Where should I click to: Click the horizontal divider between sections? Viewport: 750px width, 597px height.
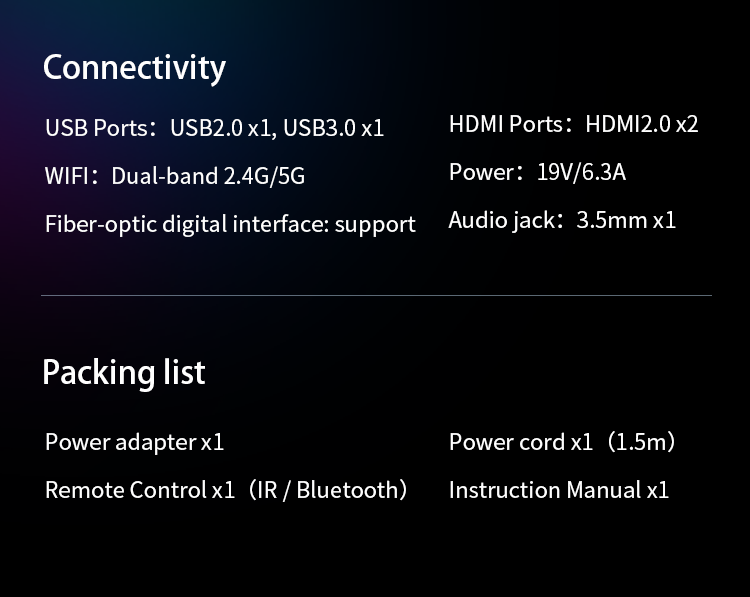376,296
